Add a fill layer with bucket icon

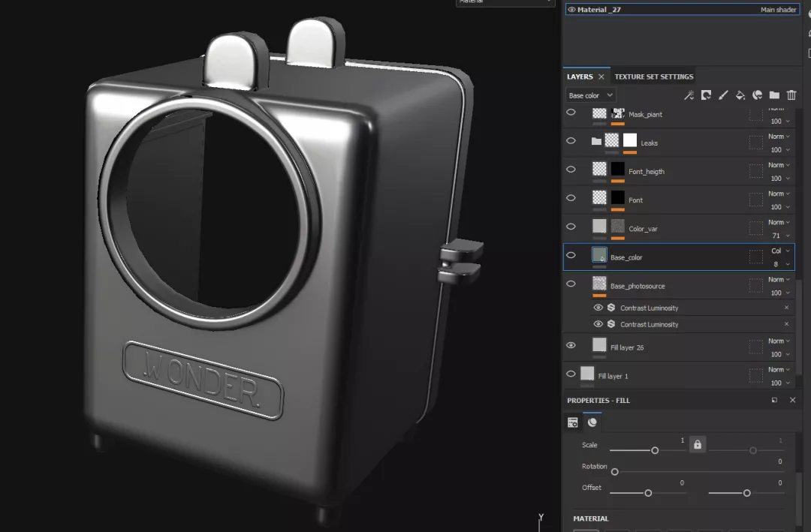point(740,95)
